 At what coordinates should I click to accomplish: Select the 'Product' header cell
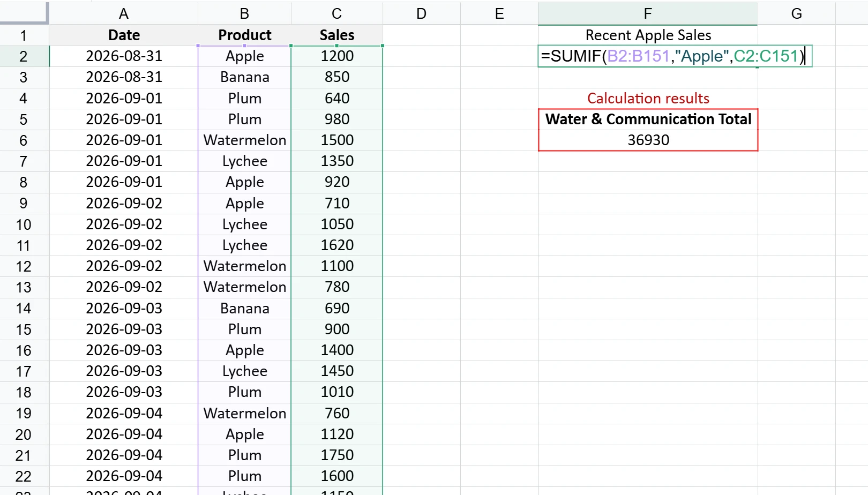[x=244, y=35]
